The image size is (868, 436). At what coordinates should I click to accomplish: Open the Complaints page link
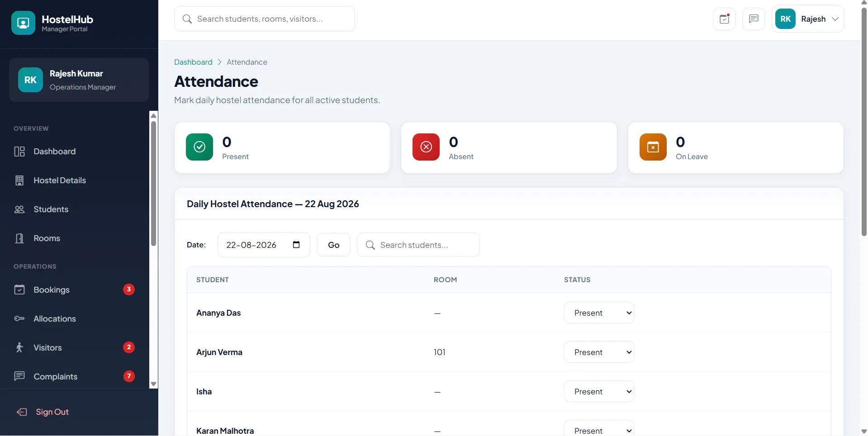(75, 376)
